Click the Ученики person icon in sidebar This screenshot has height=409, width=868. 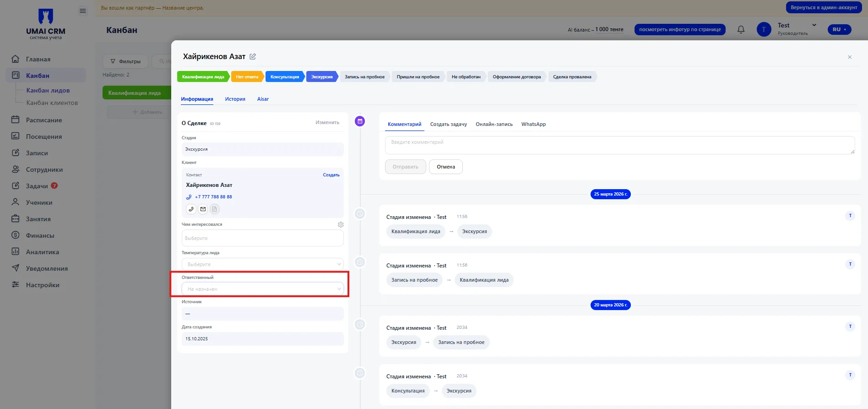[15, 202]
